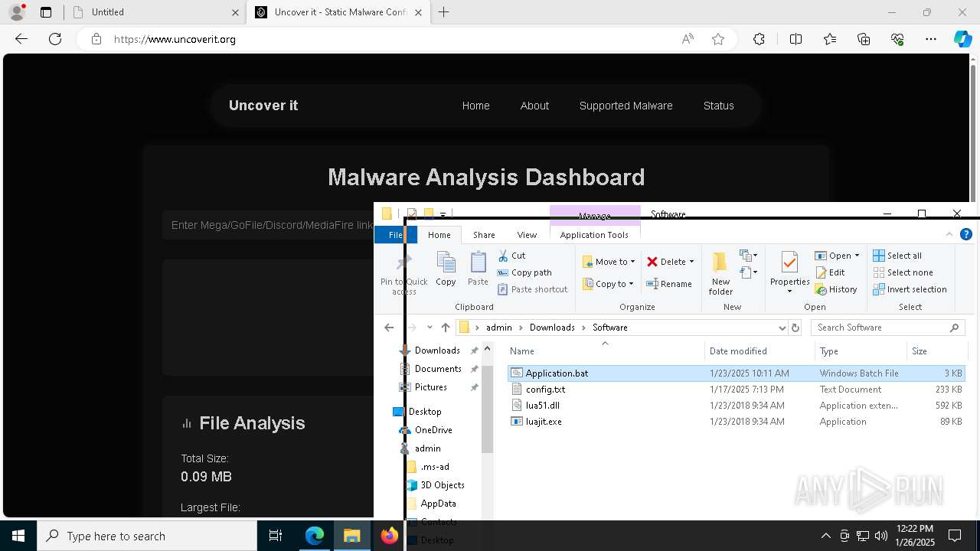Image resolution: width=980 pixels, height=551 pixels.
Task: Open Edge Read aloud icon
Action: coord(688,39)
